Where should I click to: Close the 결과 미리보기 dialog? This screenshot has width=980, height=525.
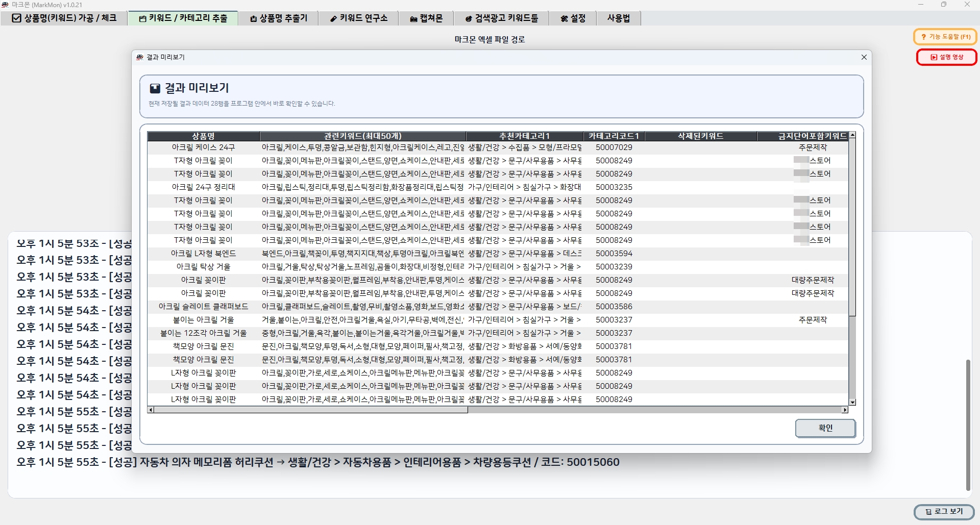[864, 57]
